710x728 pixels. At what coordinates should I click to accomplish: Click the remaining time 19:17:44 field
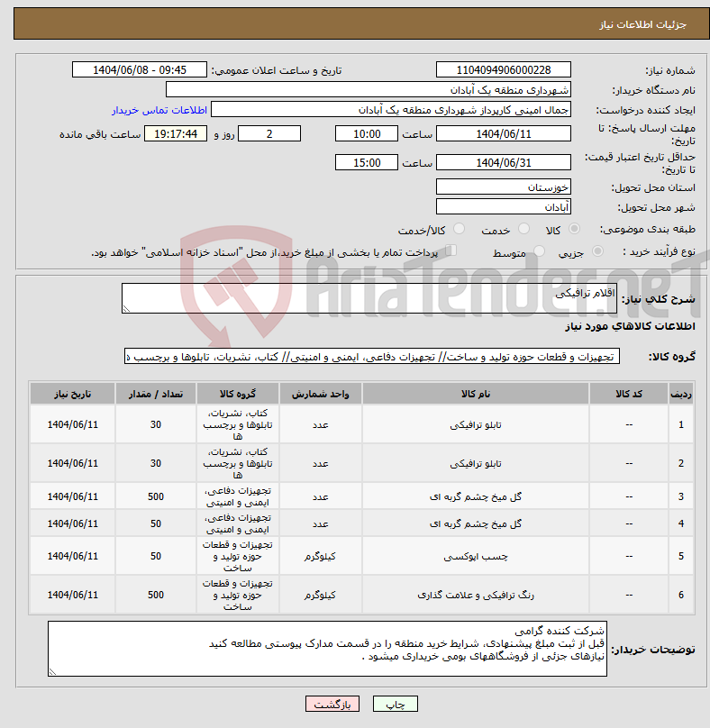click(x=176, y=133)
